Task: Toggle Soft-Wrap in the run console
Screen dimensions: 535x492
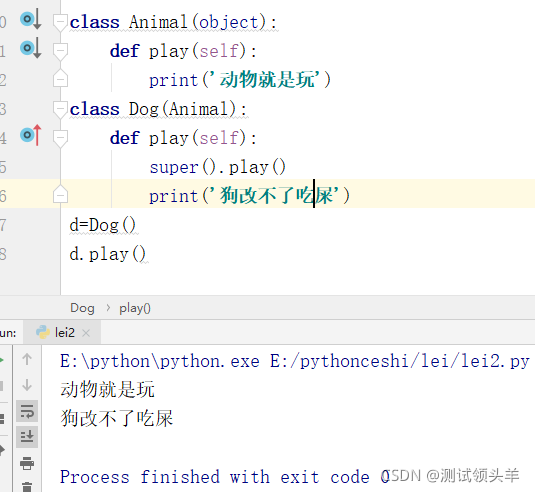Action: click(27, 411)
